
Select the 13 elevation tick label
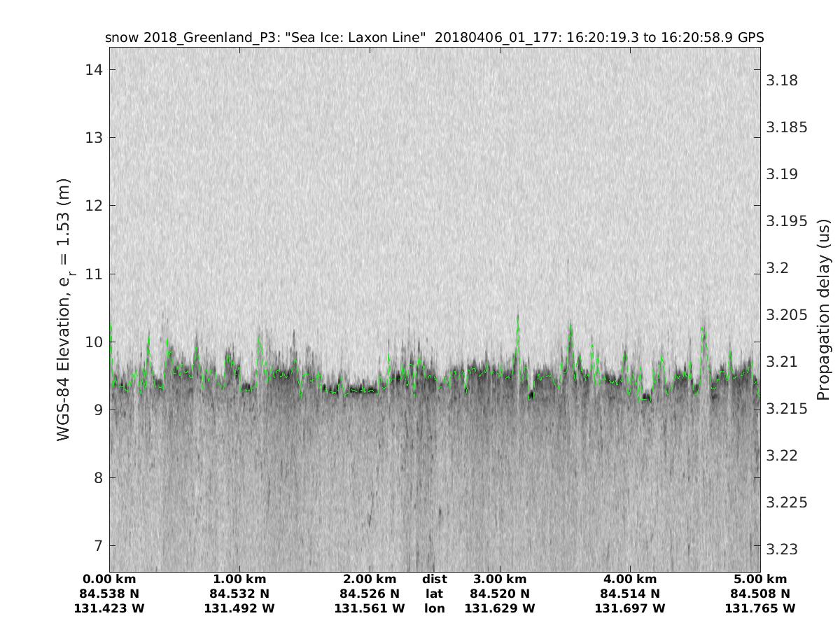point(93,137)
